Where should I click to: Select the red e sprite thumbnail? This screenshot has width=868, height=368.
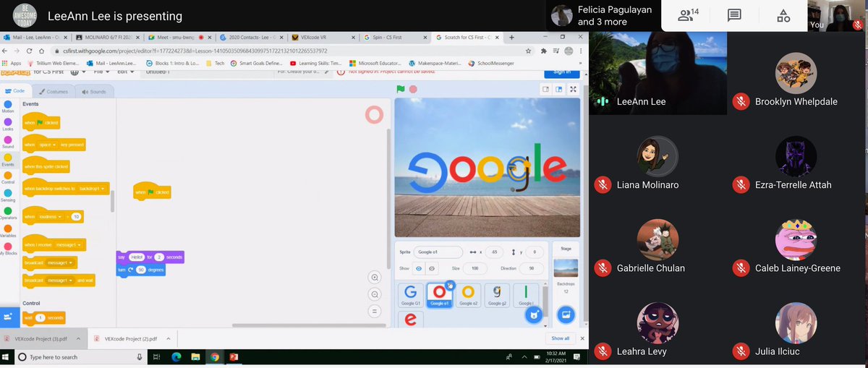pyautogui.click(x=411, y=319)
